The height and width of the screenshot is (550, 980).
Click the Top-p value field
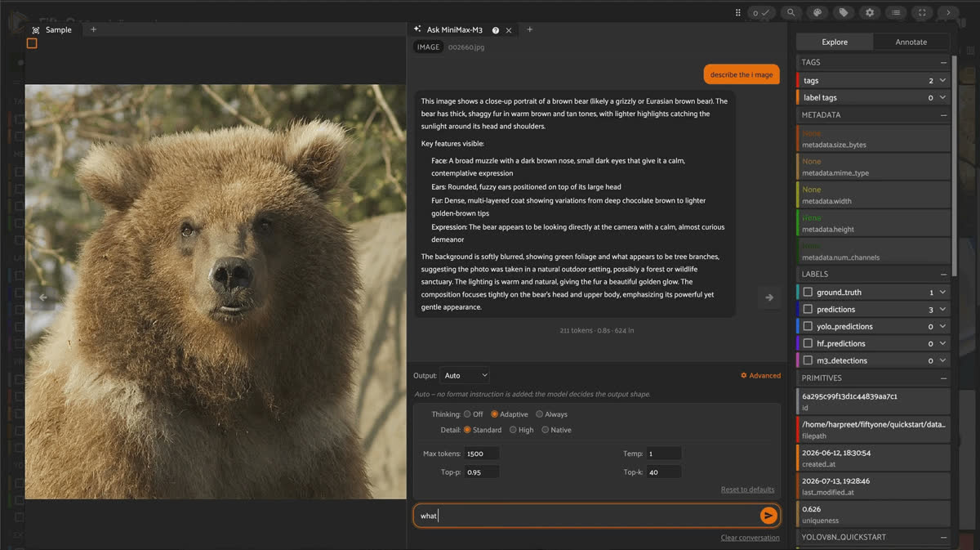(x=482, y=472)
